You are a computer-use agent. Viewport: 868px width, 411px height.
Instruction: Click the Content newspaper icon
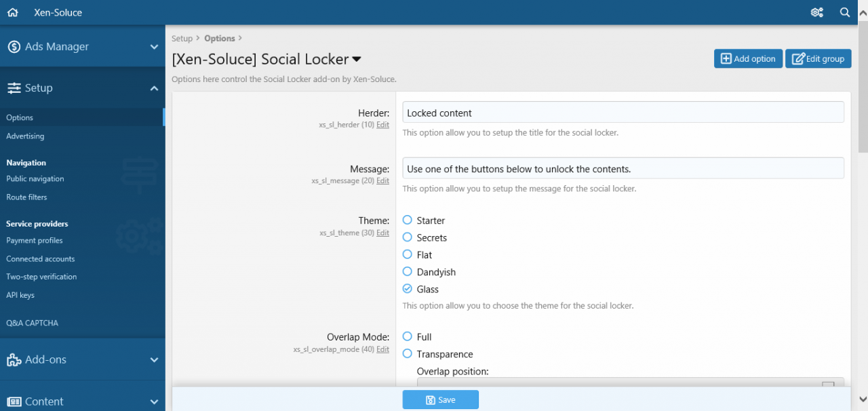14,402
